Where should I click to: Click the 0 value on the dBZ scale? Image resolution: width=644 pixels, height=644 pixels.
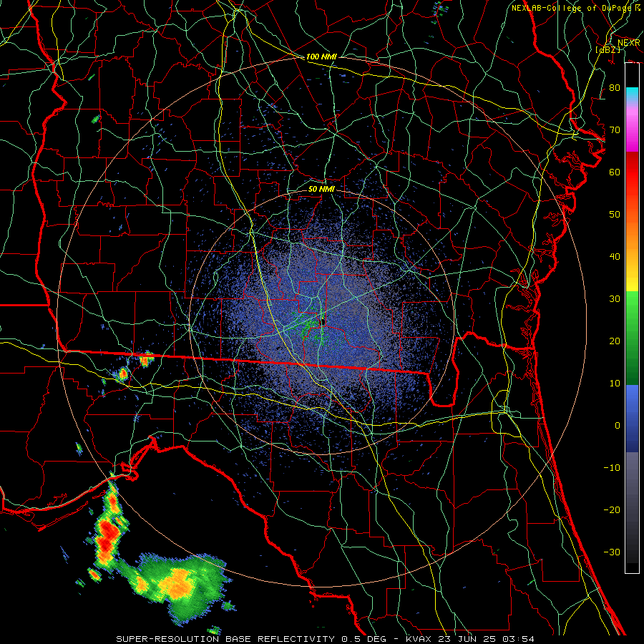618,426
